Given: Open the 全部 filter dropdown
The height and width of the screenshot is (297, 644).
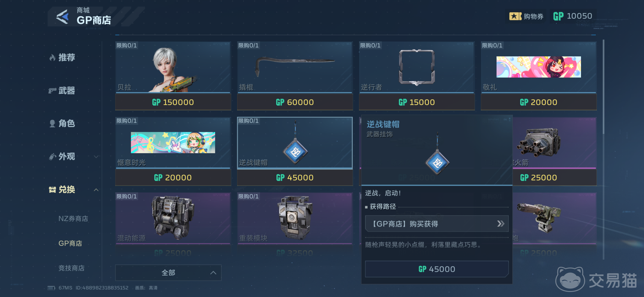Looking at the screenshot, I should (168, 273).
